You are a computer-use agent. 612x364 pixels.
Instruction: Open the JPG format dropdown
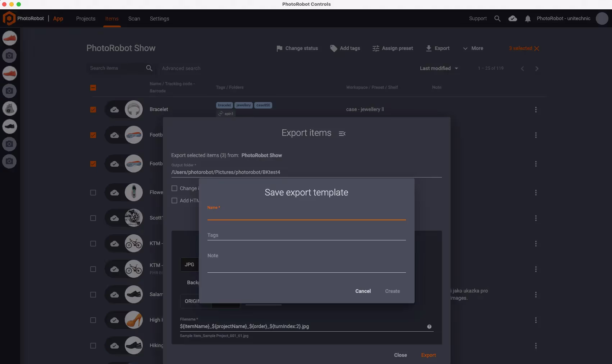(x=189, y=264)
